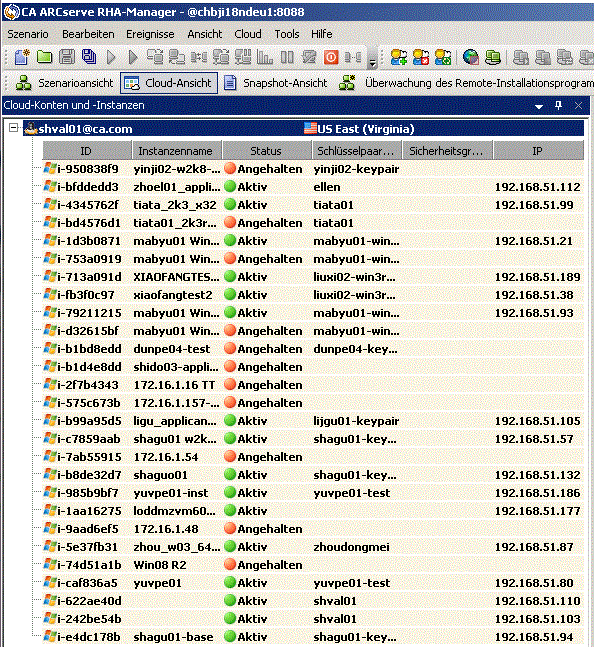Click key pair zhoudongmei
The image size is (594, 647).
(351, 547)
